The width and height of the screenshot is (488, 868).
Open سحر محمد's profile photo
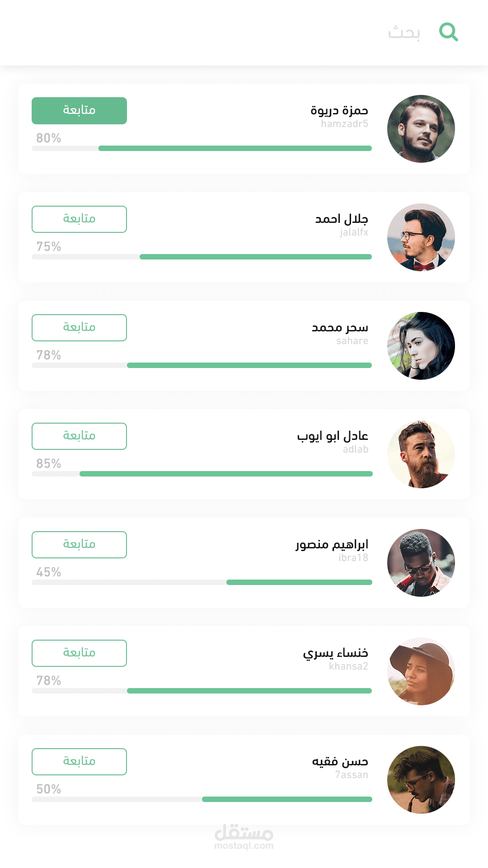coord(421,346)
